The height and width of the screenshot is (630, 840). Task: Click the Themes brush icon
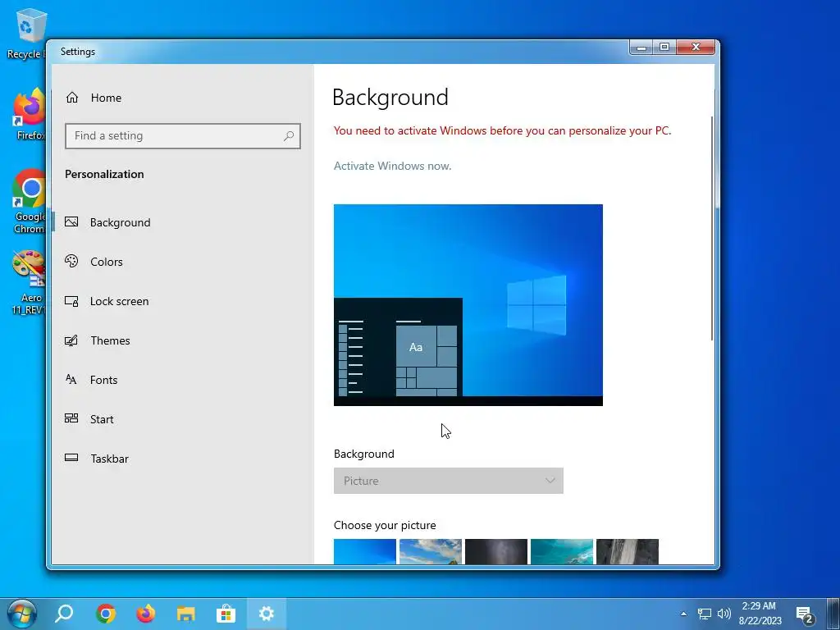click(71, 340)
